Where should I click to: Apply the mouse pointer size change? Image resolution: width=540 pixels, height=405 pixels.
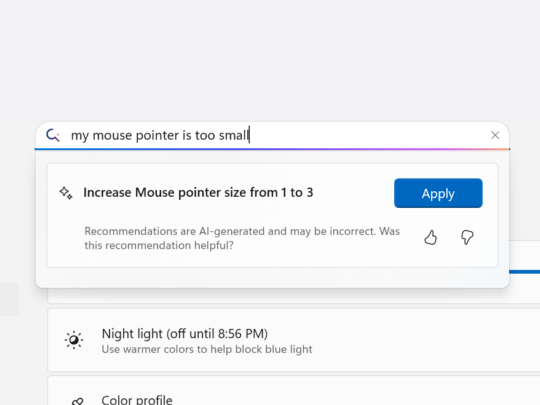point(438,193)
